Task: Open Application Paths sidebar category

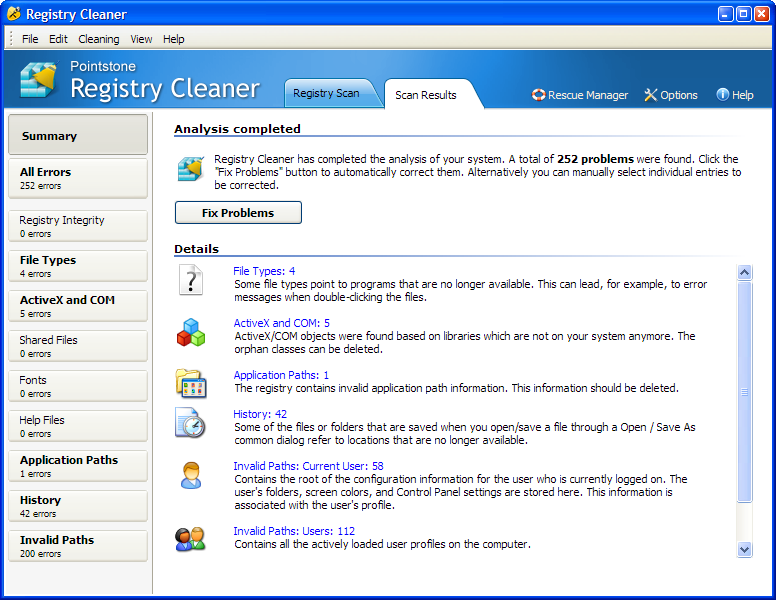Action: pos(78,466)
